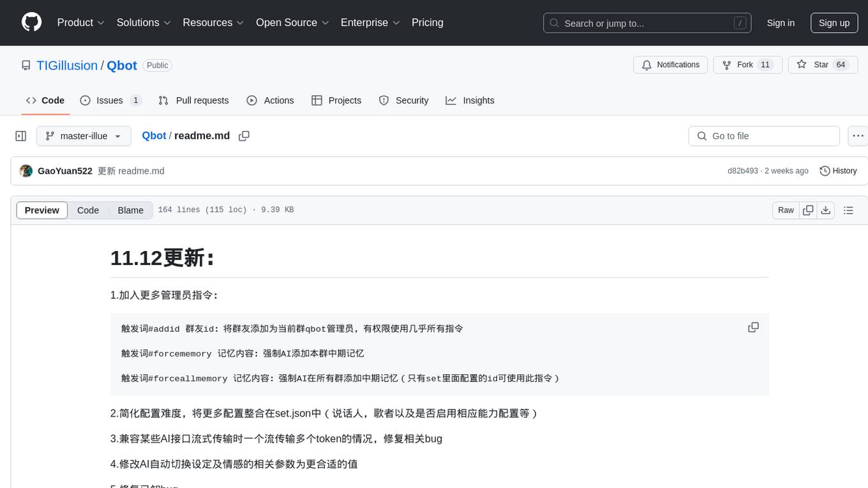Expand the Open Source menu
868x488 pixels.
(292, 22)
